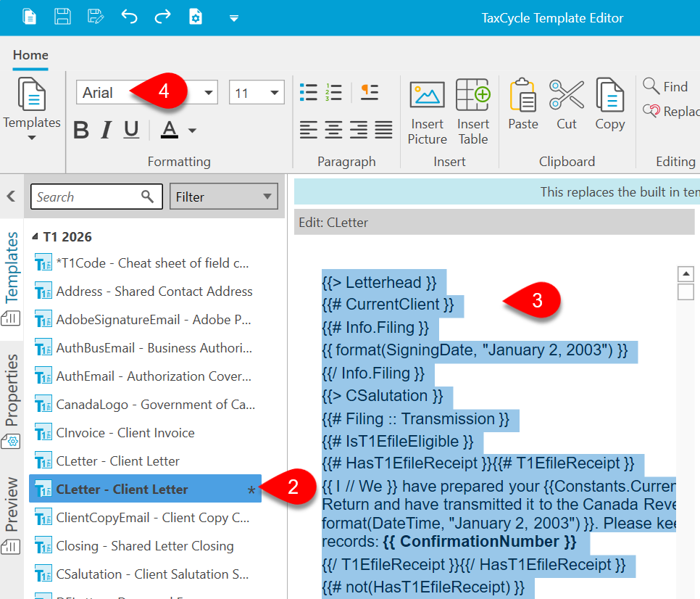The width and height of the screenshot is (700, 599).
Task: Open the font color dropdown arrow
Action: pyautogui.click(x=193, y=131)
